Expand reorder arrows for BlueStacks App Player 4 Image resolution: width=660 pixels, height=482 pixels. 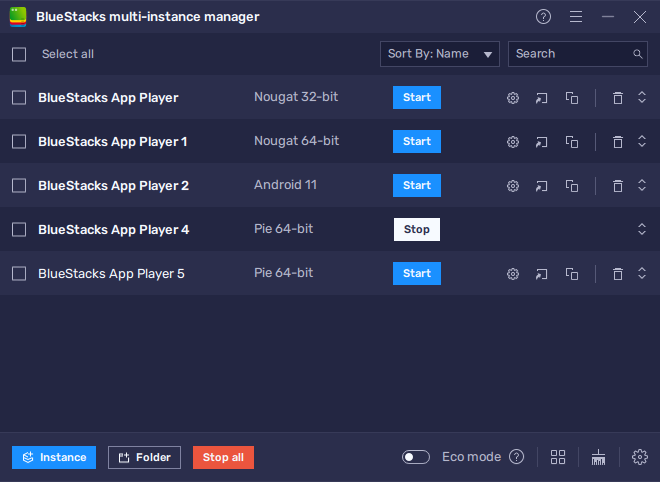point(642,230)
